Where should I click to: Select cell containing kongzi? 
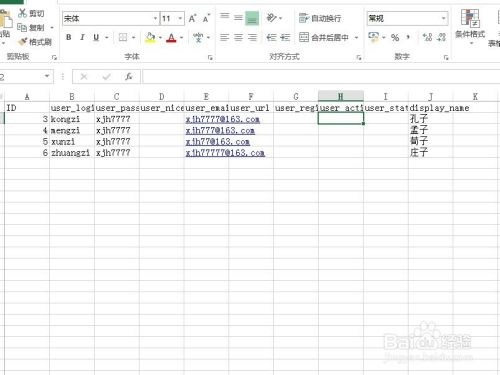[x=72, y=119]
